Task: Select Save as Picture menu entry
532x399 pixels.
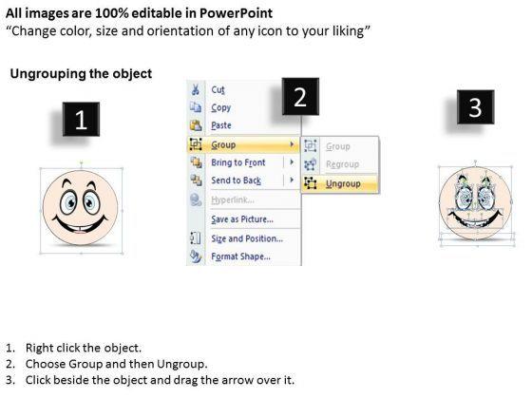Action: 242,219
